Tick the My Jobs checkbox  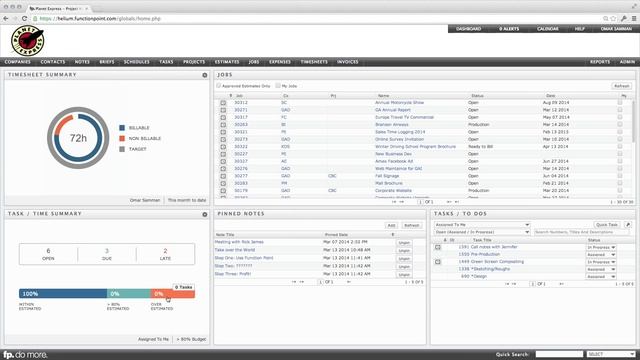(278, 86)
